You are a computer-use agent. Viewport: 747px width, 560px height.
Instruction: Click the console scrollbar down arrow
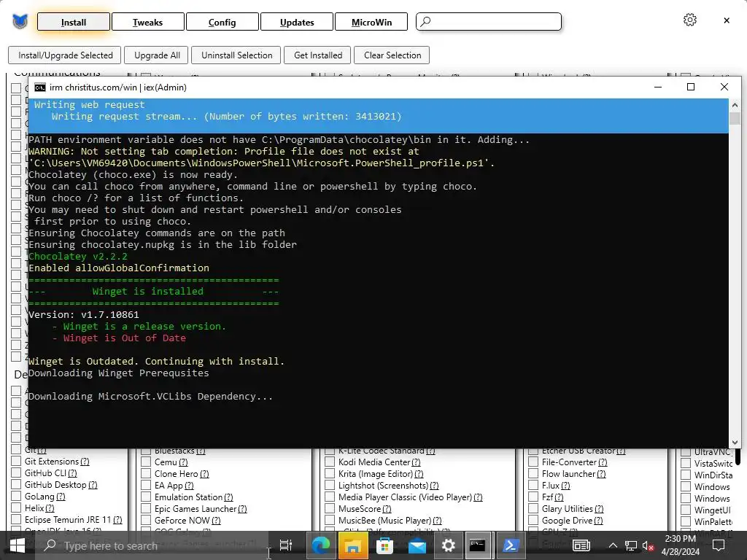click(x=735, y=443)
